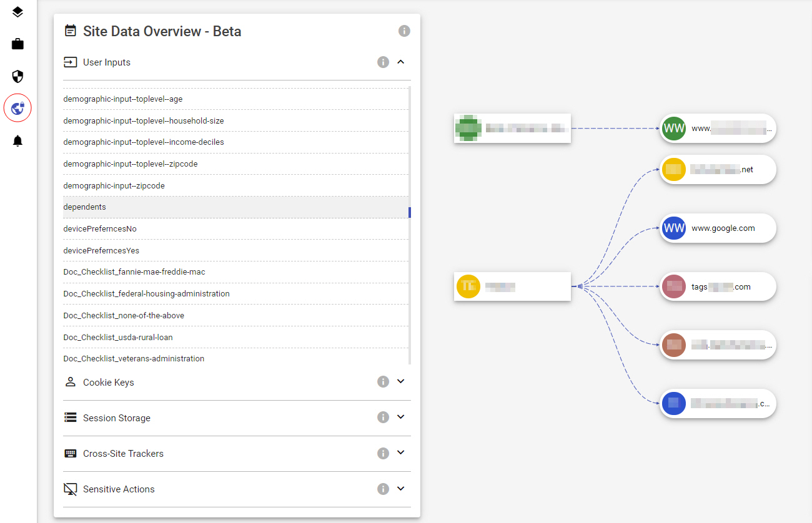Screen dimensions: 812x523
Task: Click the User Inputs info icon
Action: [x=384, y=62]
